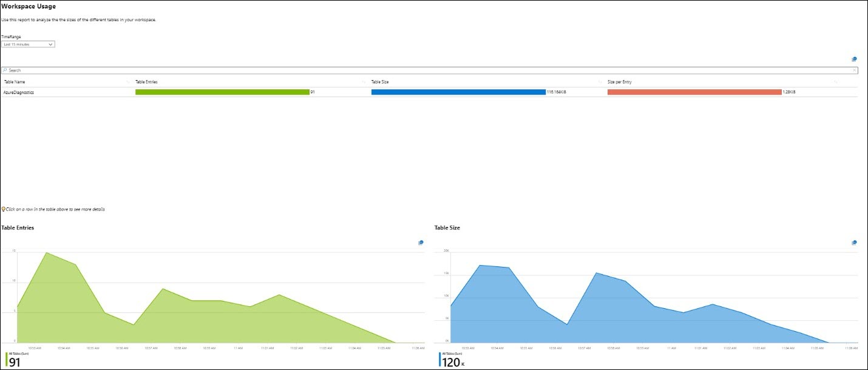Viewport: 868px width, 370px height.
Task: Pin the usage table grid to a dashboard
Action: [x=853, y=59]
